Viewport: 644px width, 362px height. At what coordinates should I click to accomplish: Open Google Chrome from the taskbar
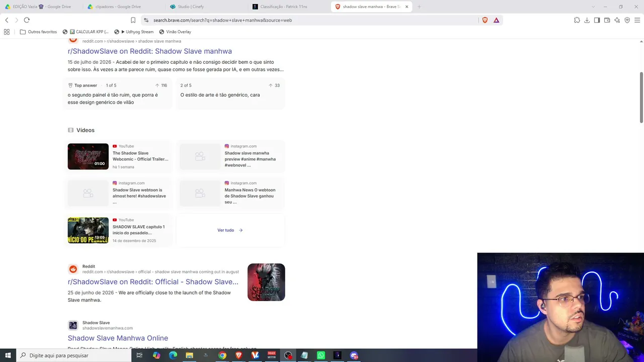coord(222,355)
